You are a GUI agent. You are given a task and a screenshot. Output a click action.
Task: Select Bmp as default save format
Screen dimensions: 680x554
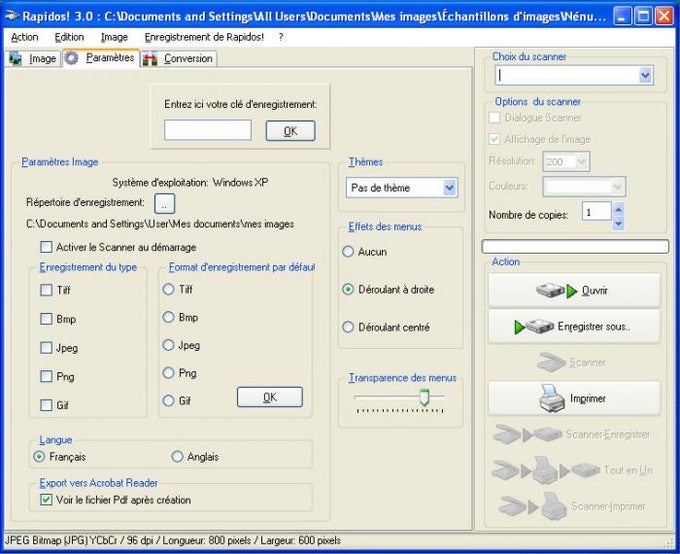point(168,317)
